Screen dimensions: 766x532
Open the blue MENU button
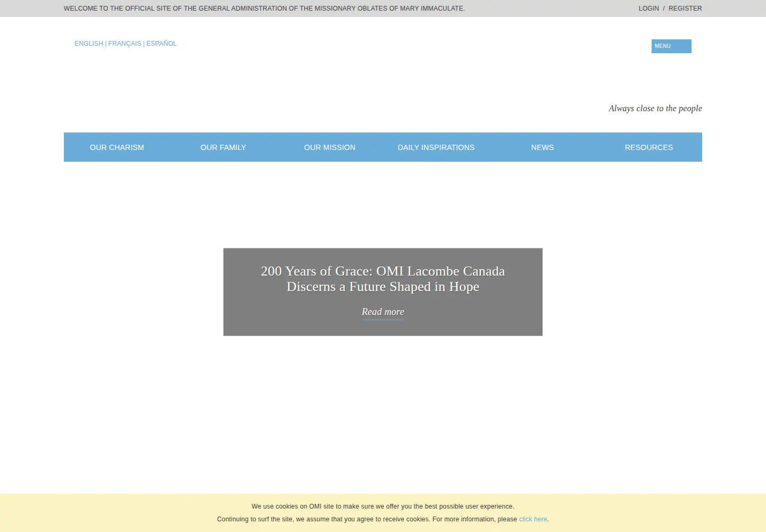tap(671, 46)
